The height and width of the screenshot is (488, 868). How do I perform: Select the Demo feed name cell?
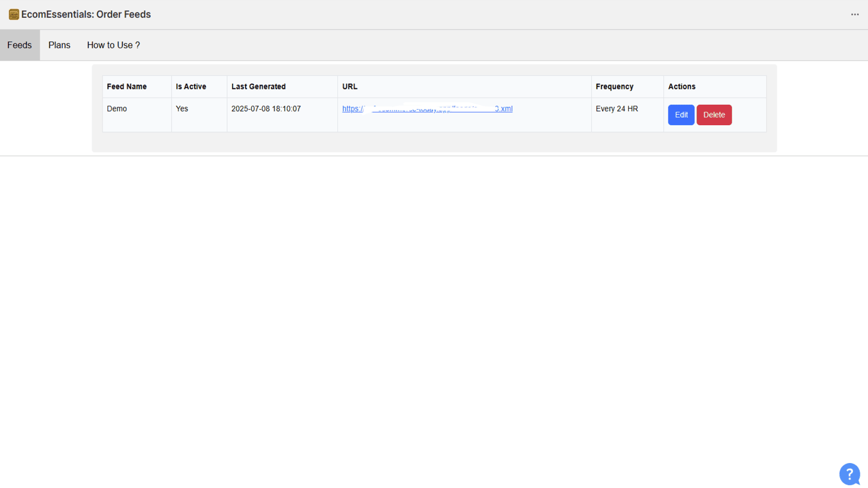pos(117,109)
